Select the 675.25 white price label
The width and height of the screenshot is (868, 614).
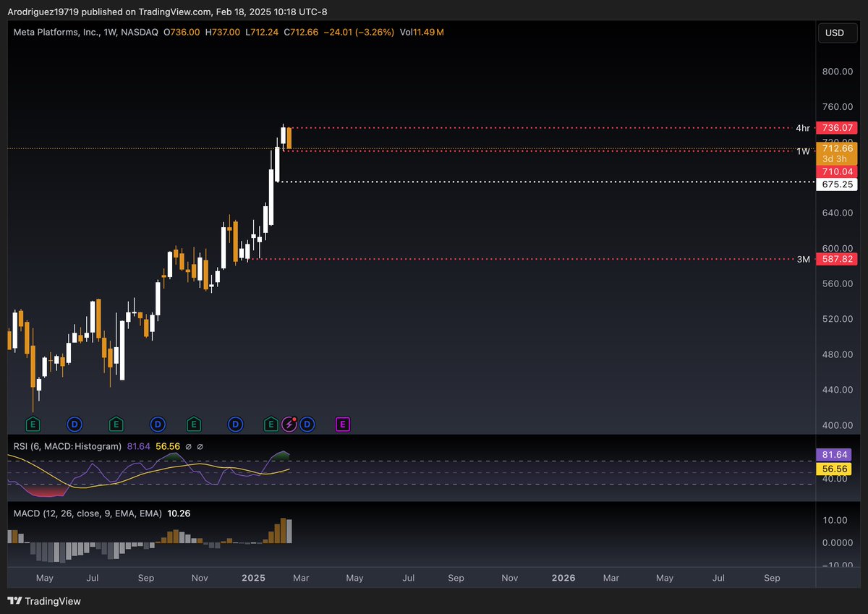[836, 184]
